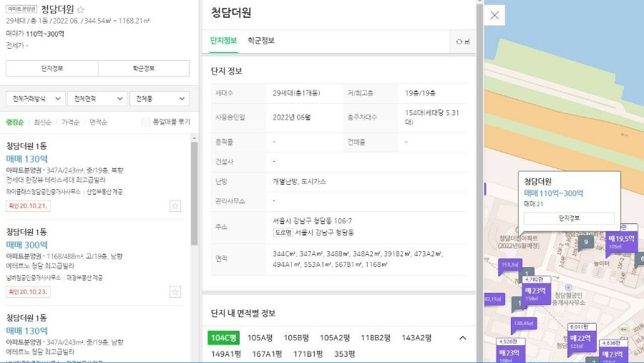Select the 105A2평 area type
644x363 pixels.
(335, 338)
